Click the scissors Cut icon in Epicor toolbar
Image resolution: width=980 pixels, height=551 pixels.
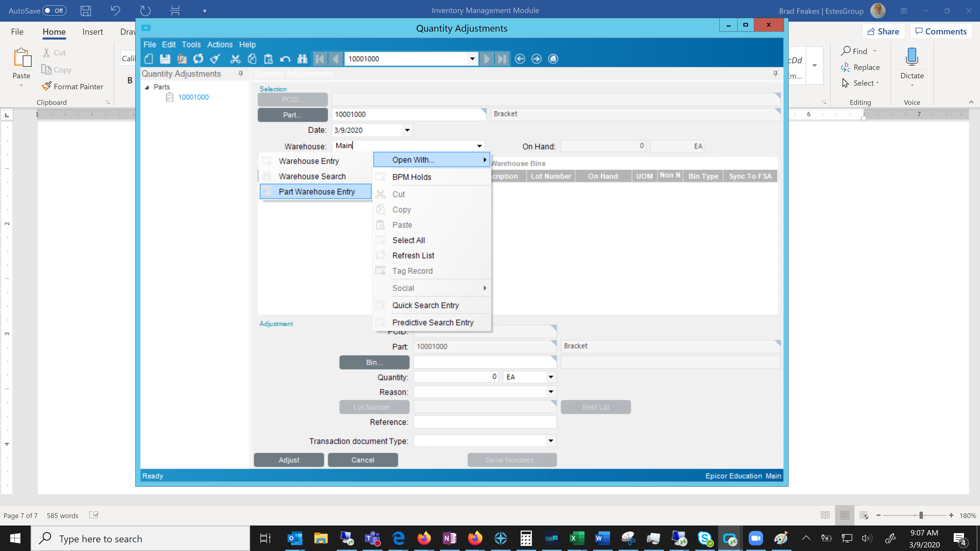236,59
